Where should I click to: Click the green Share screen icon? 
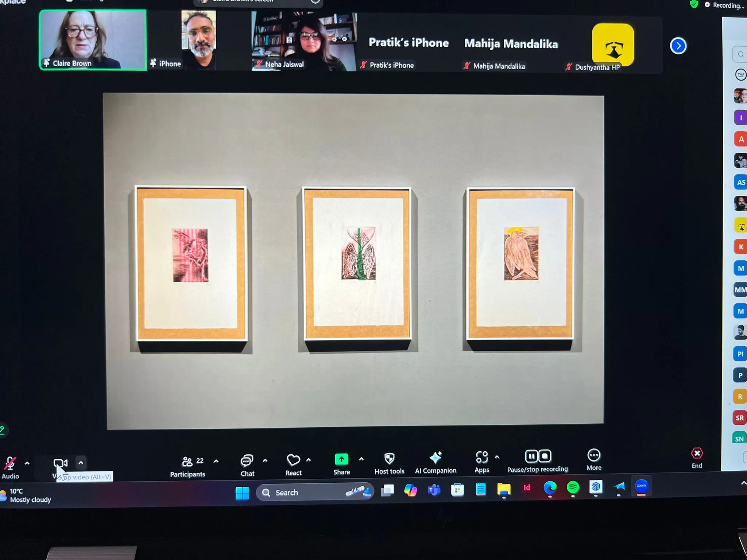point(341,459)
